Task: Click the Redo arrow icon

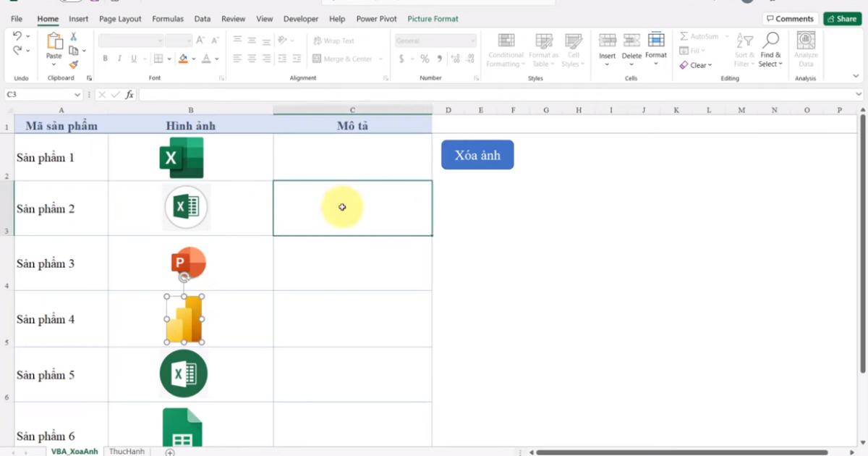Action: coord(17,50)
